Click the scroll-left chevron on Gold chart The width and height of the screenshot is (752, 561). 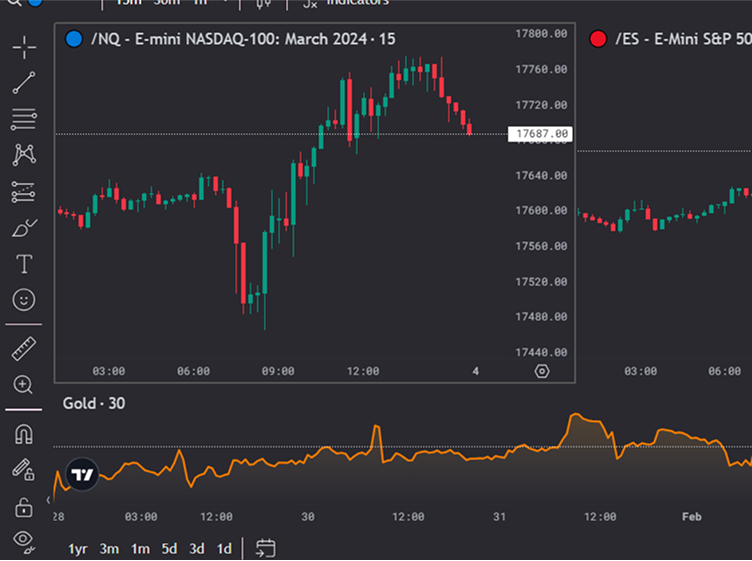(48, 500)
